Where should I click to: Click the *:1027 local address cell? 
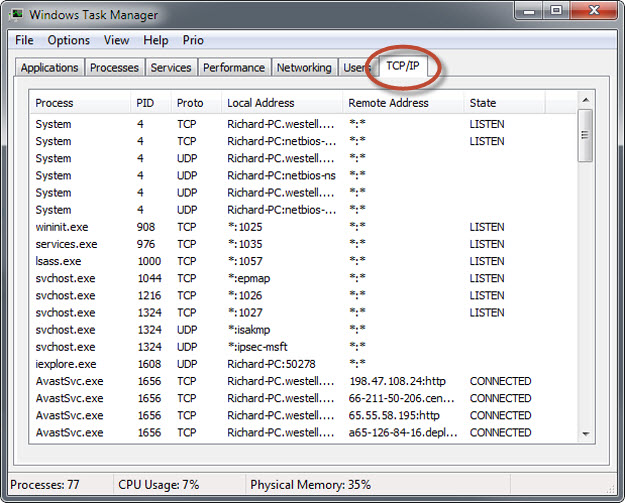coord(245,312)
